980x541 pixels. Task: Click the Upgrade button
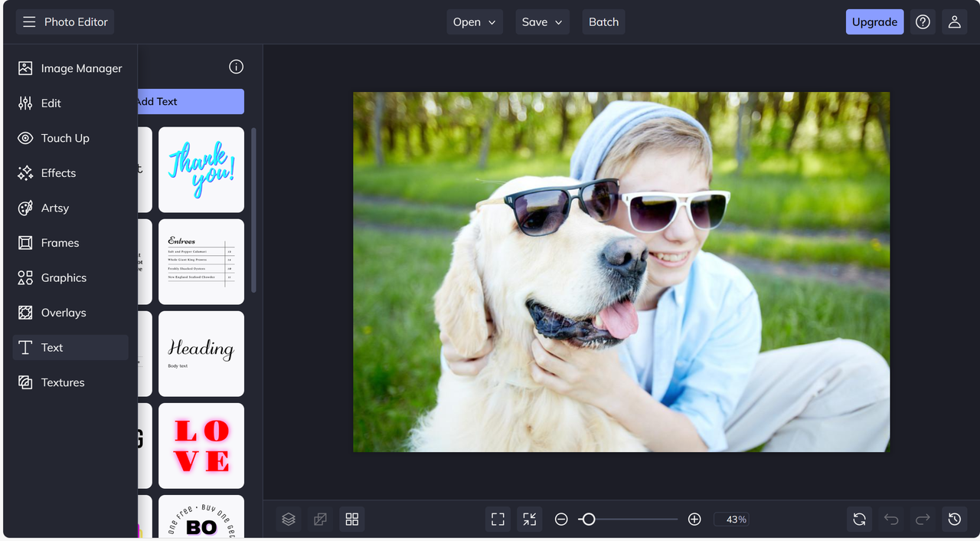874,22
